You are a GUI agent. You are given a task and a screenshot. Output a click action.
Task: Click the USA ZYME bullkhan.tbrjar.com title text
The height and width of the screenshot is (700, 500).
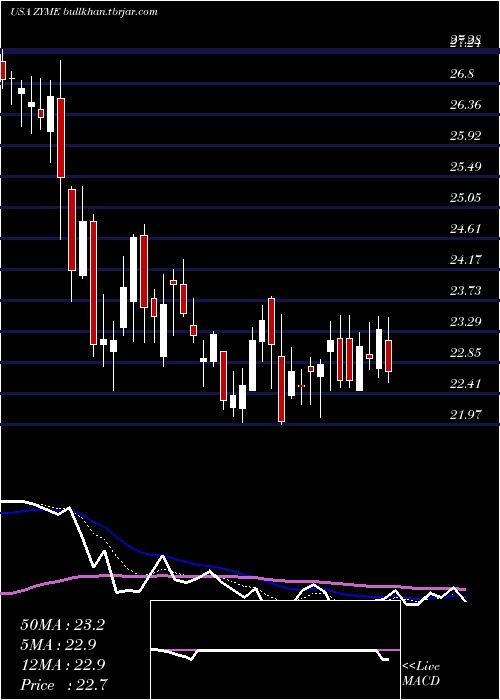tap(84, 12)
